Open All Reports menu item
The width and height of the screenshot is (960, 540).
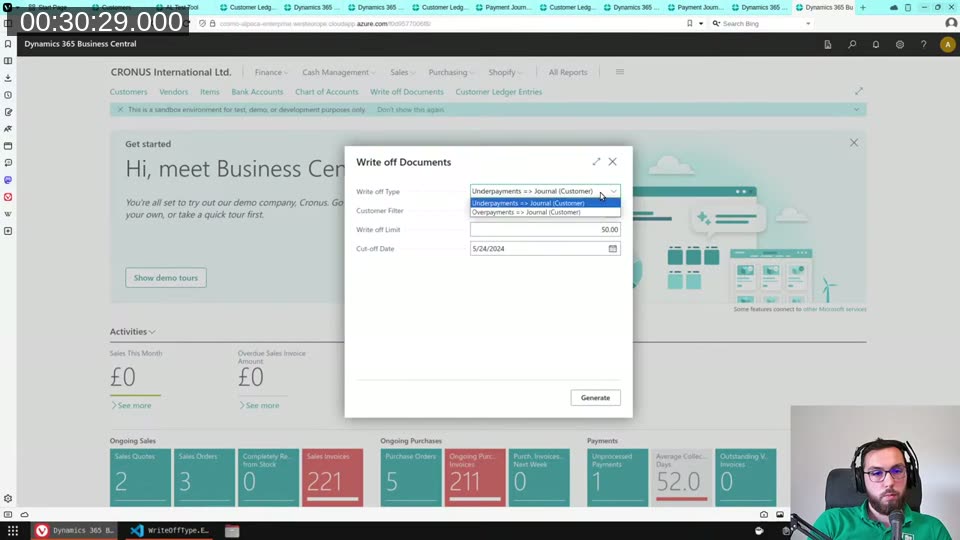(568, 72)
